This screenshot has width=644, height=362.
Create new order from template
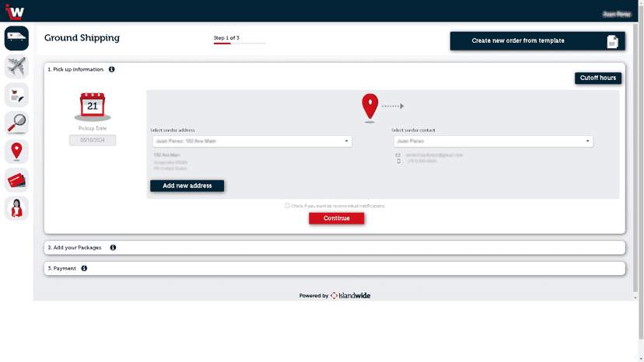[537, 41]
